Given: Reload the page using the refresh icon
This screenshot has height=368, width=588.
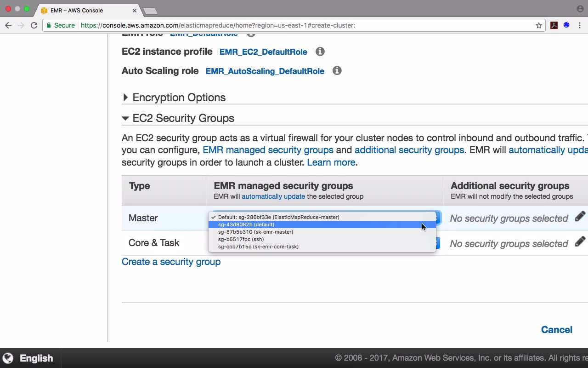Looking at the screenshot, I should pyautogui.click(x=34, y=25).
